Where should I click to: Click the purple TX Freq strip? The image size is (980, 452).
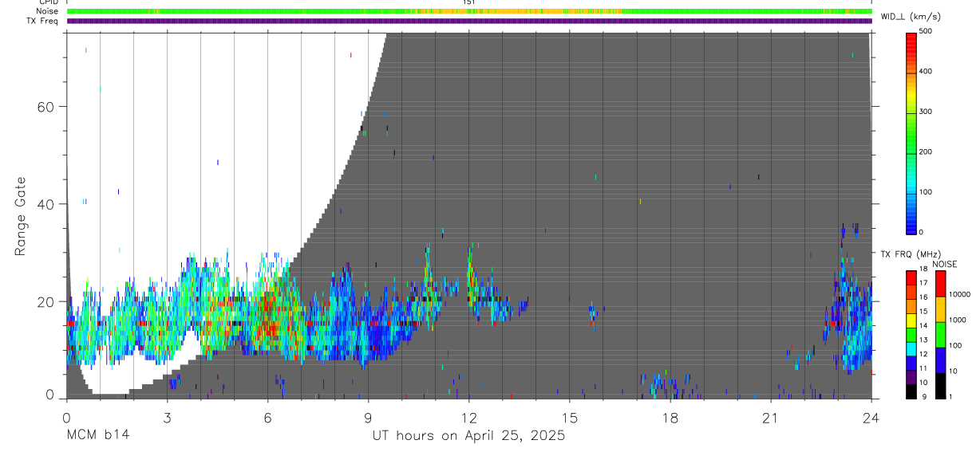pyautogui.click(x=469, y=21)
